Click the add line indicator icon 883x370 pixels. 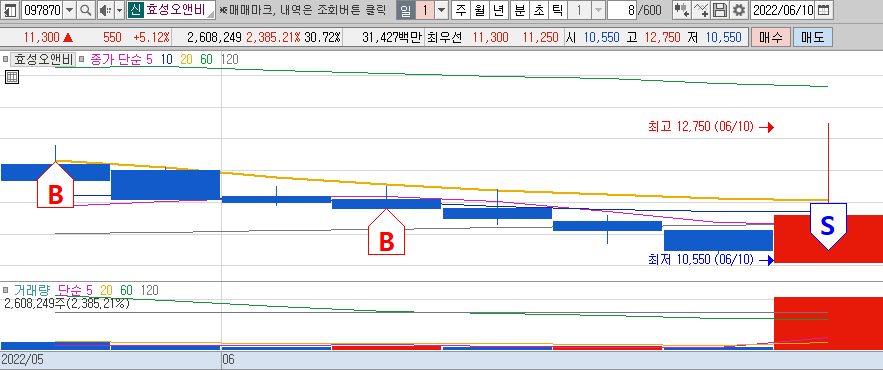click(x=701, y=10)
